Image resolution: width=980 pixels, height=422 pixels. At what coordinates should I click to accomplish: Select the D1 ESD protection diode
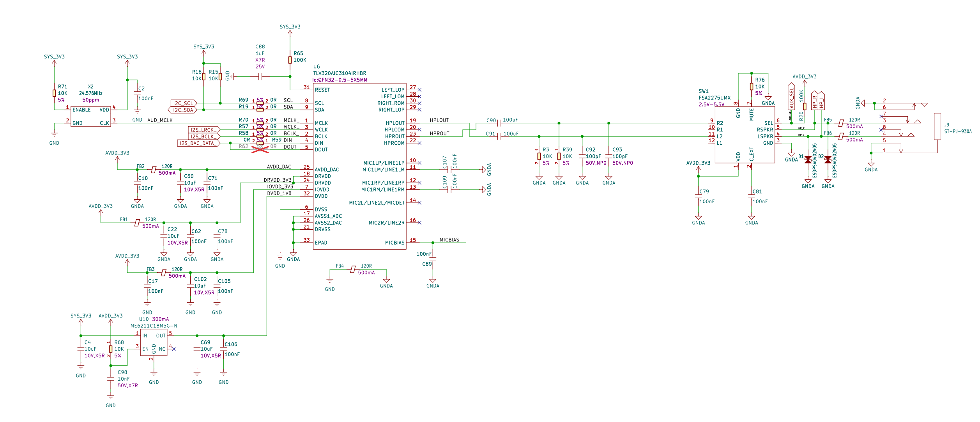[x=808, y=160]
